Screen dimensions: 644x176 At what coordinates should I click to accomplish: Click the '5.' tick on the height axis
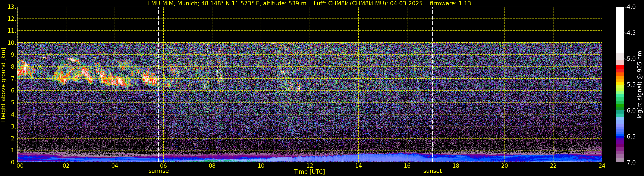[13, 103]
